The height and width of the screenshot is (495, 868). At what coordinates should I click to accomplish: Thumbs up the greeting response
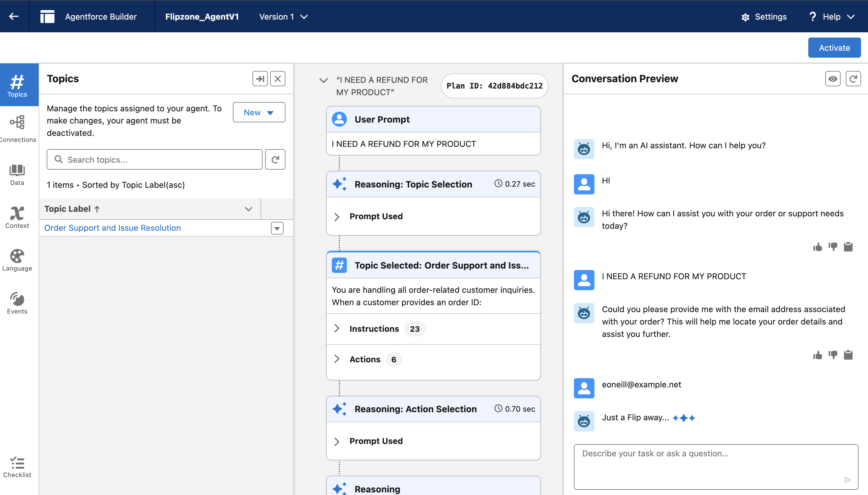point(817,247)
